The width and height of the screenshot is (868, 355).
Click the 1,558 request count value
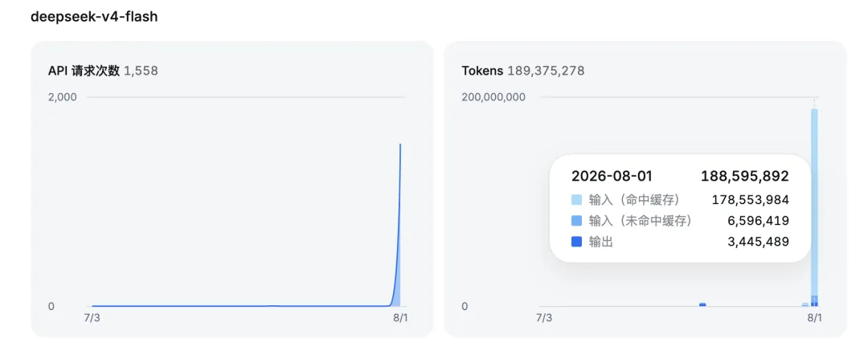[x=141, y=71]
